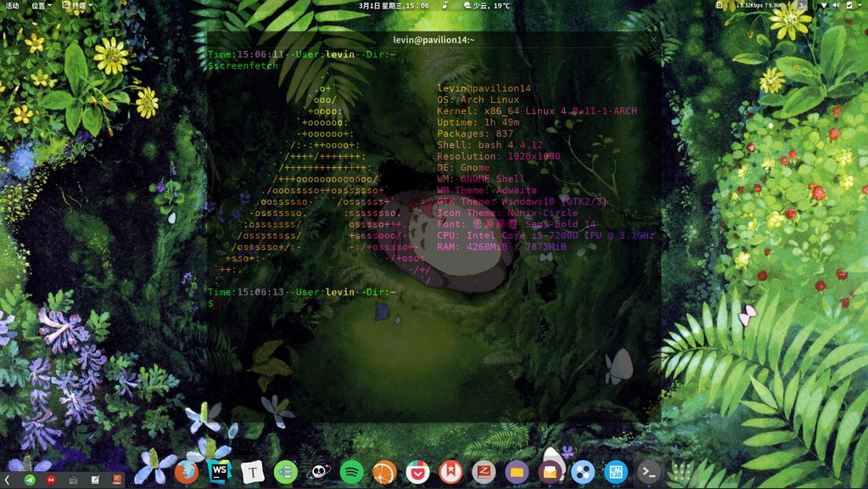
Task: Click the small red Z tray icon
Action: (x=117, y=479)
